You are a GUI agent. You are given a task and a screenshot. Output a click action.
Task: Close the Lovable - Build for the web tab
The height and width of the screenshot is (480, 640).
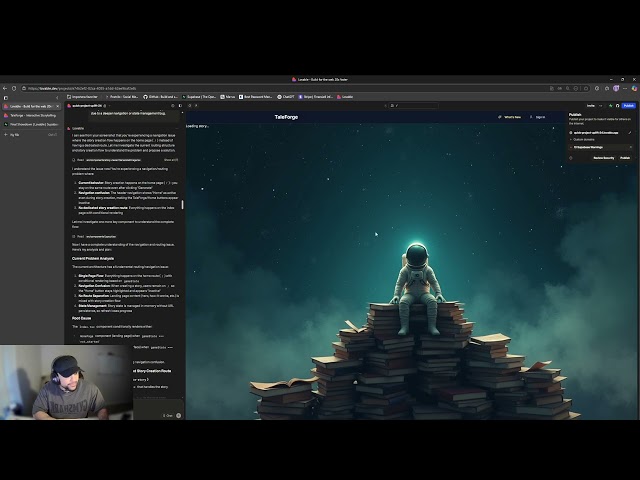(x=58, y=106)
